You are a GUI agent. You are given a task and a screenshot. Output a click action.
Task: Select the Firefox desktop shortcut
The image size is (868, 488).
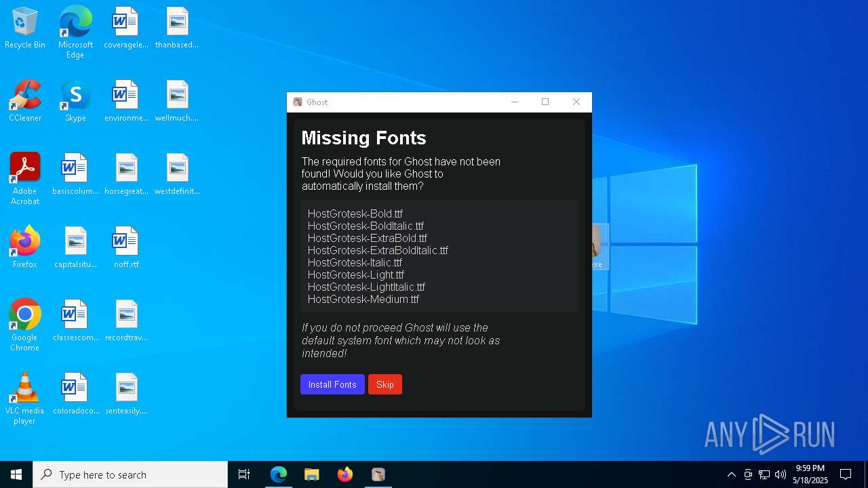point(25,248)
